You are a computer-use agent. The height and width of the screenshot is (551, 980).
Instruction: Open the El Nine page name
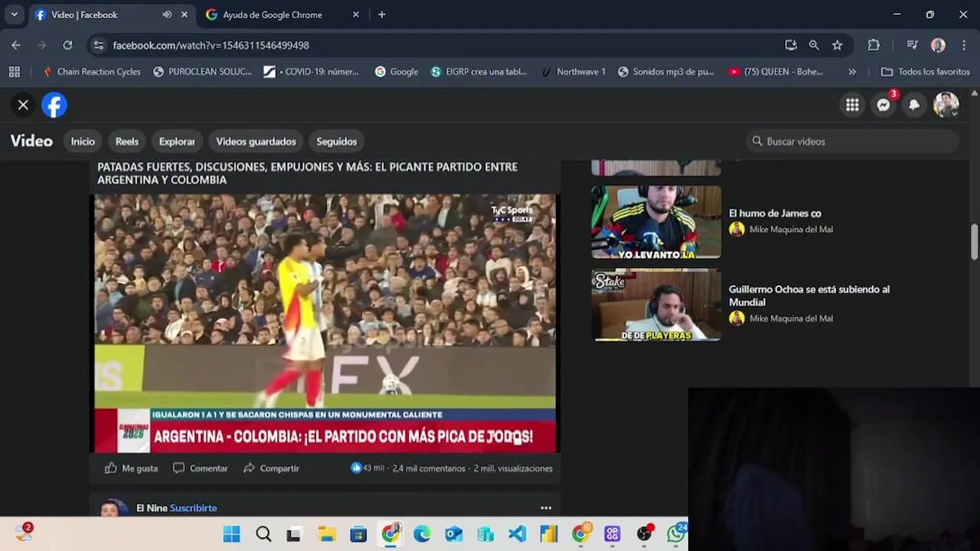pos(152,508)
